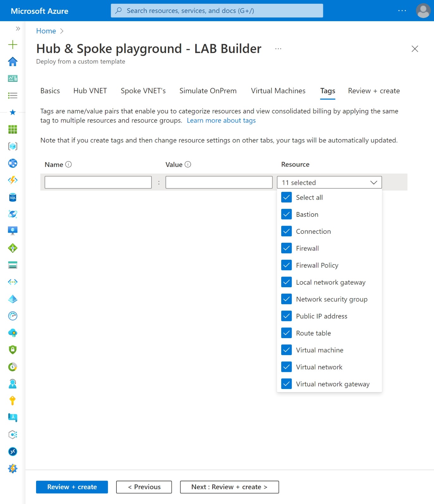Open the Subscriptions key icon

pos(13,401)
